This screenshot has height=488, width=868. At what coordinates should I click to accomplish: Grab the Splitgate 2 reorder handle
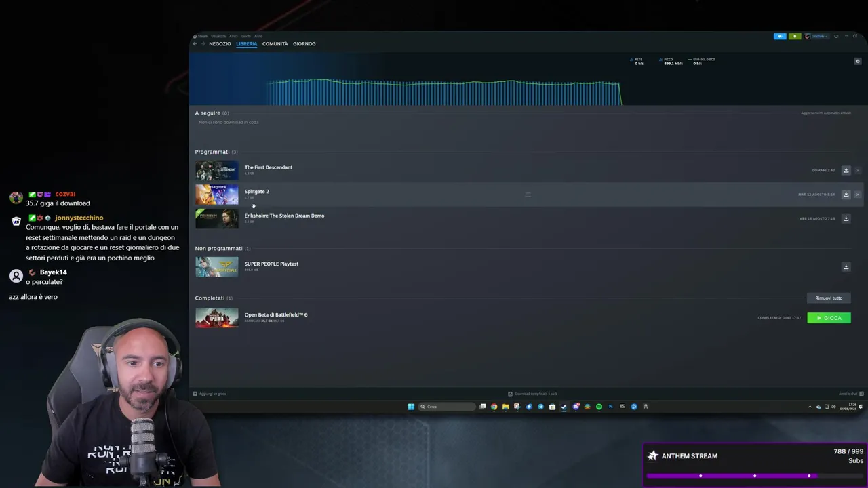click(528, 195)
